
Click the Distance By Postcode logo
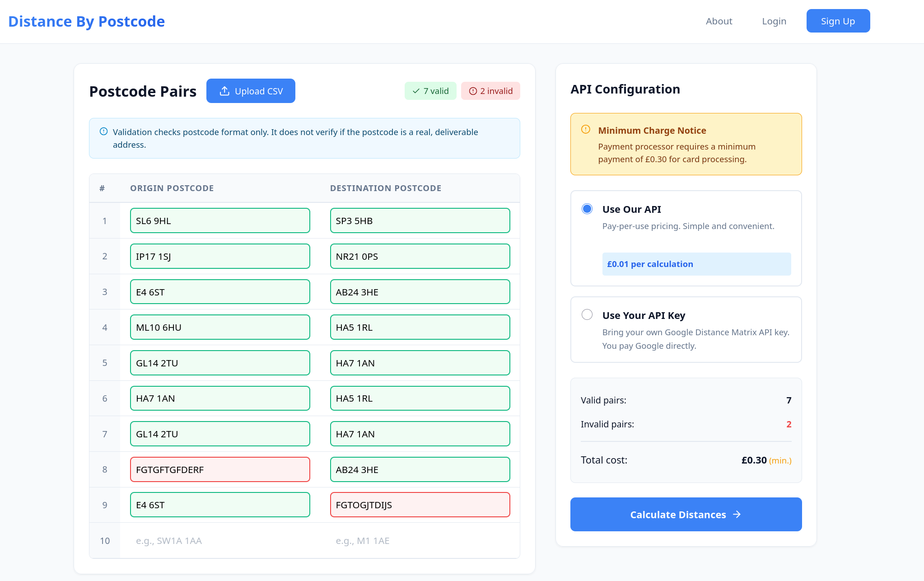point(86,21)
